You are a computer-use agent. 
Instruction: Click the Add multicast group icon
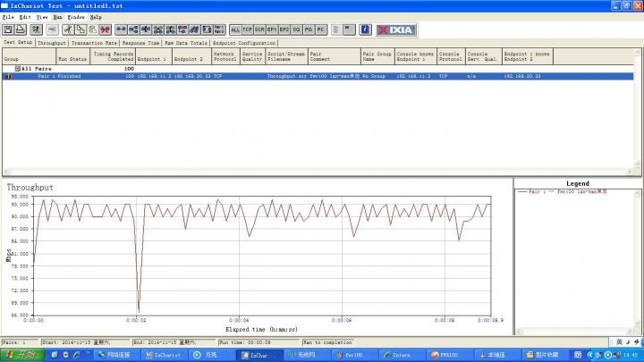click(x=133, y=29)
